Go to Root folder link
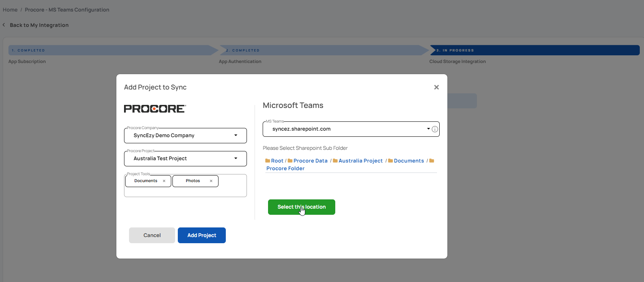 [x=277, y=161]
